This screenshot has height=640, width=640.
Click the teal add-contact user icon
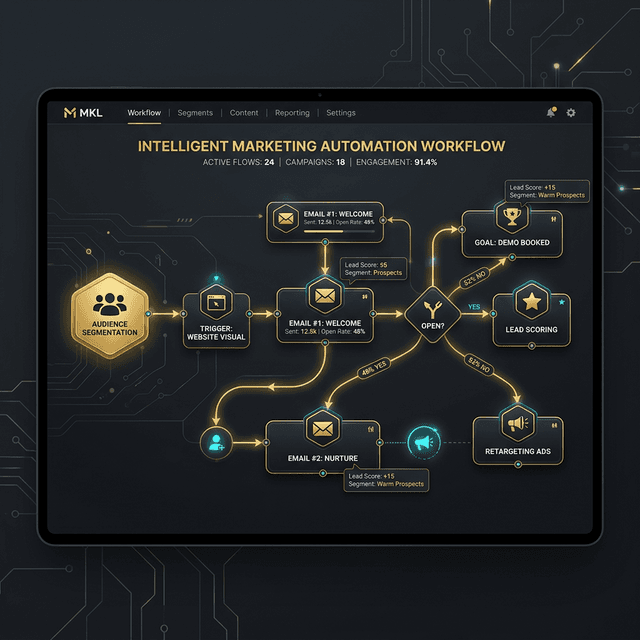[216, 443]
